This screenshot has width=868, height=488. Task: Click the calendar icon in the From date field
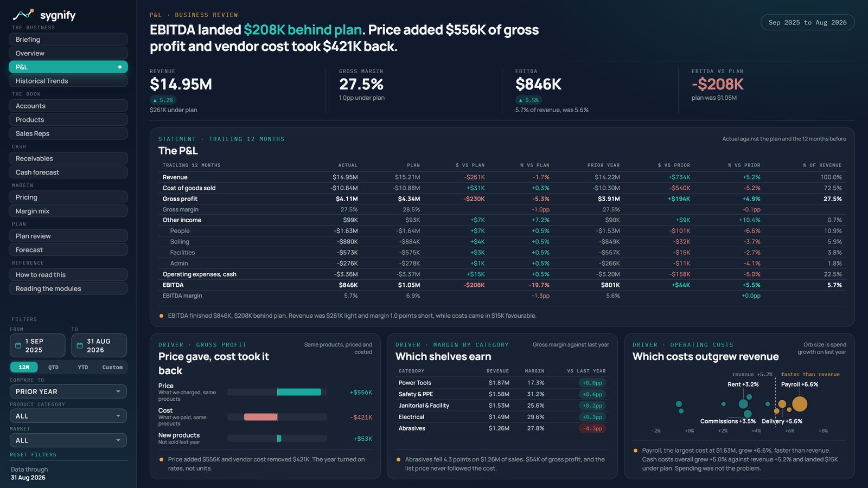coord(18,345)
